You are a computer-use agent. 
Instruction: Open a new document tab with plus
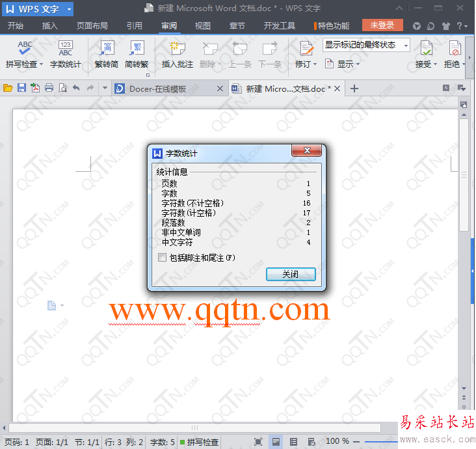coord(354,88)
